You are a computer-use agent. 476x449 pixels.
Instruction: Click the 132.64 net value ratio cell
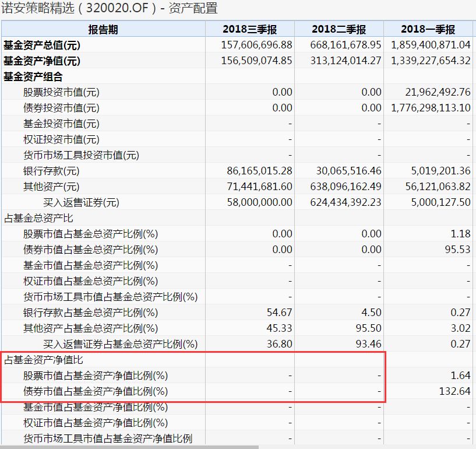coord(455,391)
